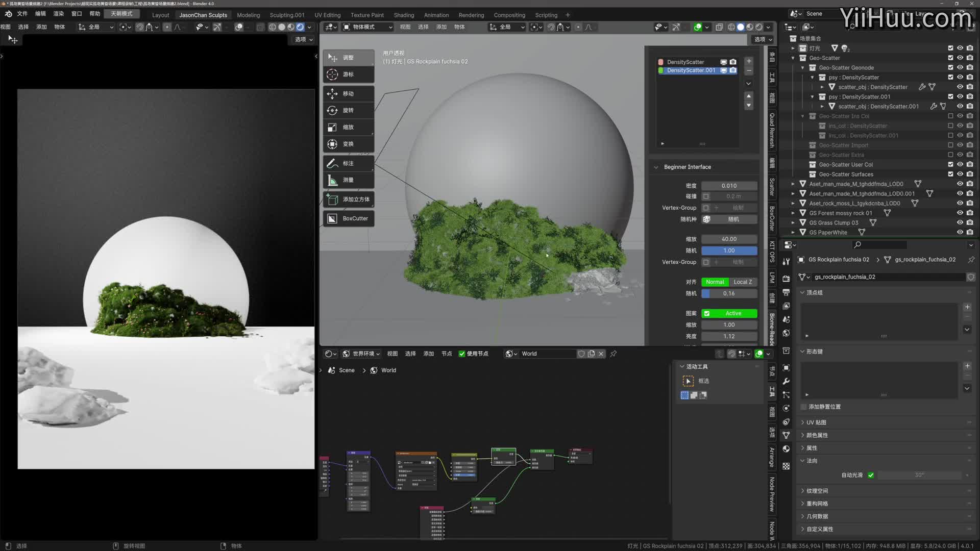Screen dimensions: 980x551
Task: Disable render for Geo-Scatter Surfaces collection
Action: (x=969, y=174)
